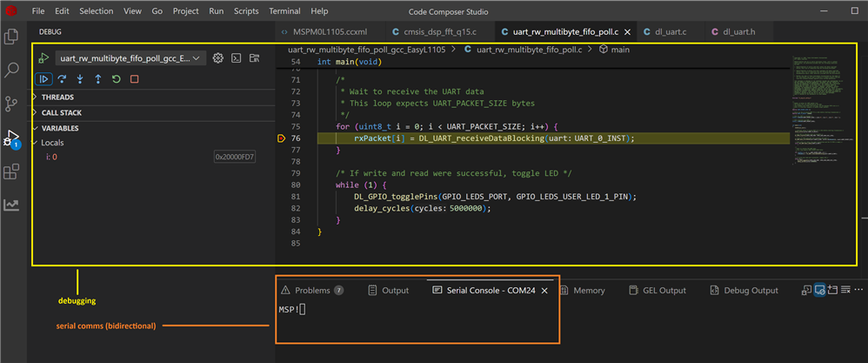This screenshot has width=868, height=363.
Task: Click the DEBUG sidebar title
Action: tap(50, 31)
